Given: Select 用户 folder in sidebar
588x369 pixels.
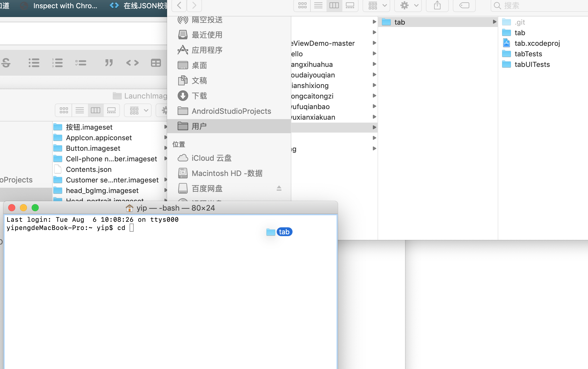Looking at the screenshot, I should click(x=229, y=126).
